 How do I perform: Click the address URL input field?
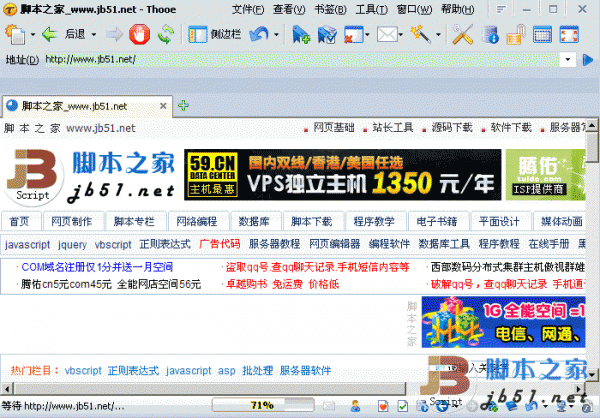[x=302, y=59]
